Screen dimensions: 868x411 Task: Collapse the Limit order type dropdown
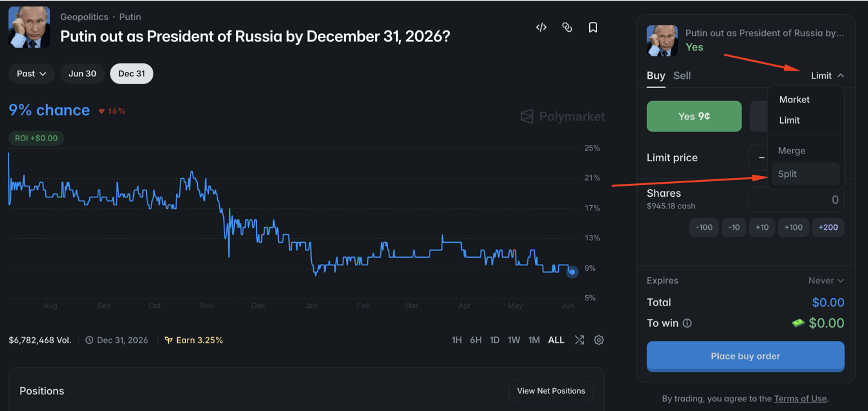tap(827, 76)
